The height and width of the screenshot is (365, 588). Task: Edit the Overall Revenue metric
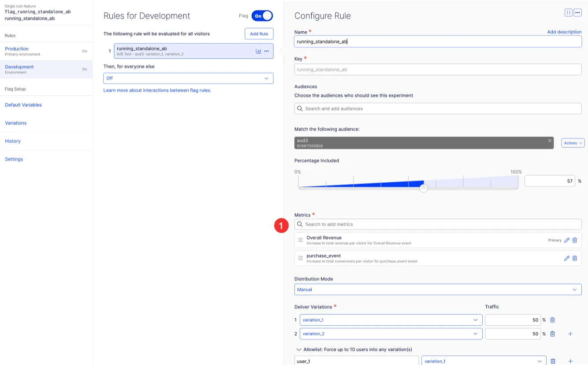567,241
